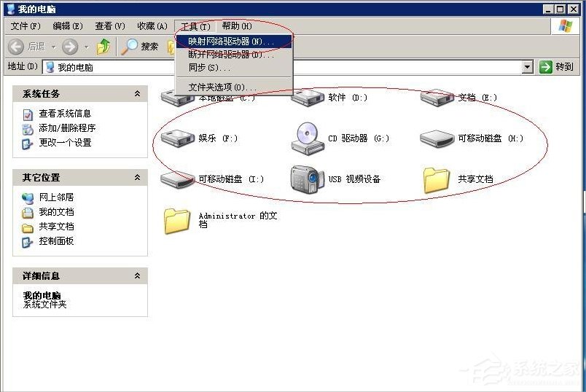Click the USB 视频设备 label

point(354,179)
